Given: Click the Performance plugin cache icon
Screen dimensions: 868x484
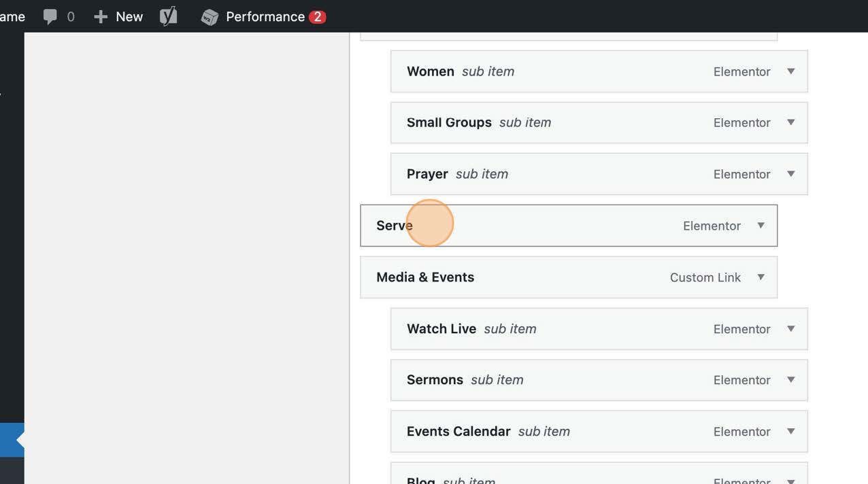Looking at the screenshot, I should (x=209, y=16).
